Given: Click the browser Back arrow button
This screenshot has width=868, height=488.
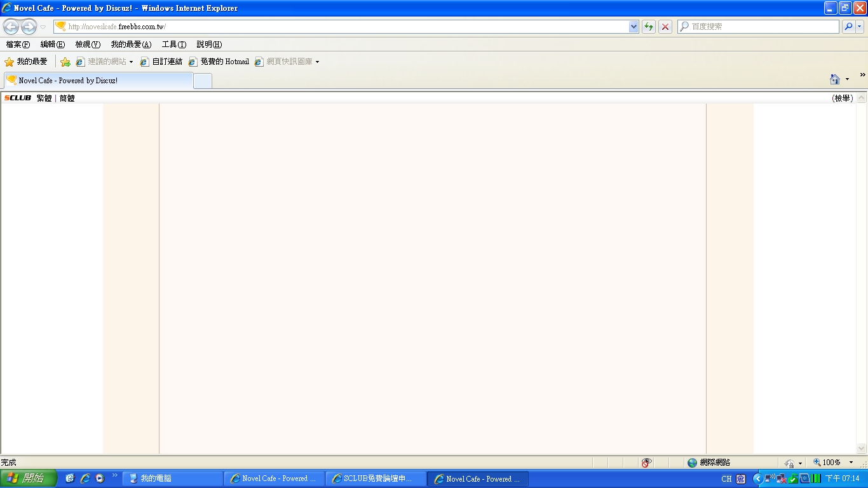Looking at the screenshot, I should click(x=11, y=27).
